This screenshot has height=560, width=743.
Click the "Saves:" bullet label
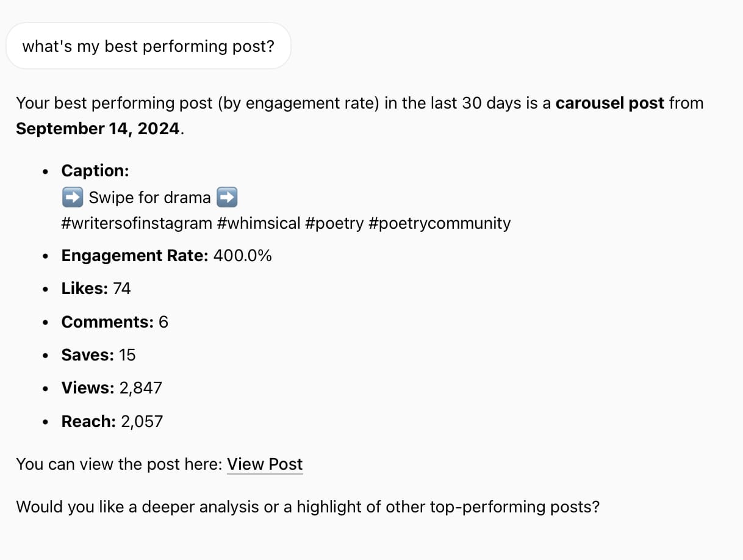[x=88, y=355]
